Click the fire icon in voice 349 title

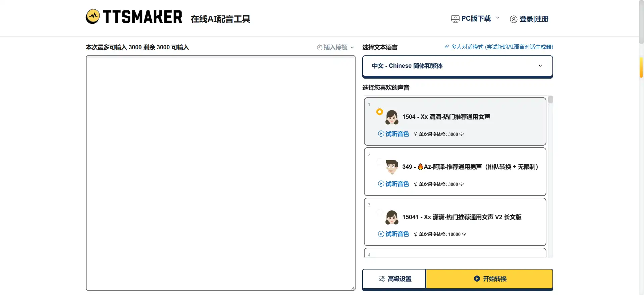pos(420,166)
